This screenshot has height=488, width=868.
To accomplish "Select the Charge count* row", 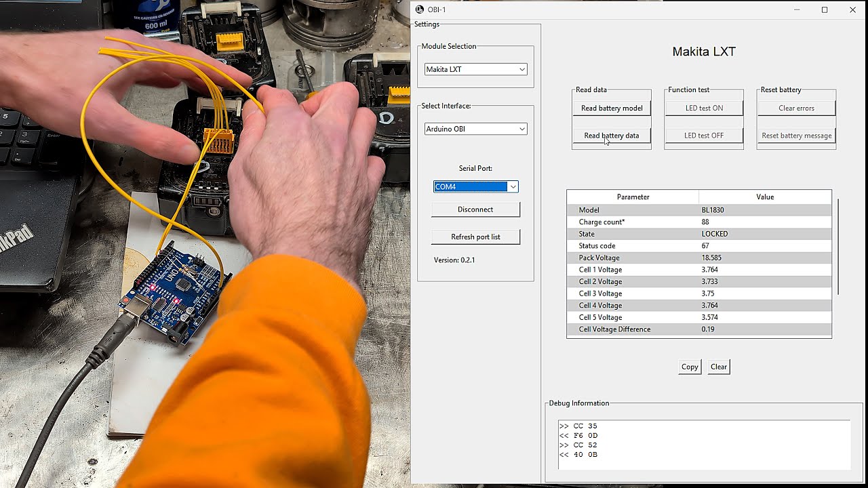I will click(x=699, y=222).
